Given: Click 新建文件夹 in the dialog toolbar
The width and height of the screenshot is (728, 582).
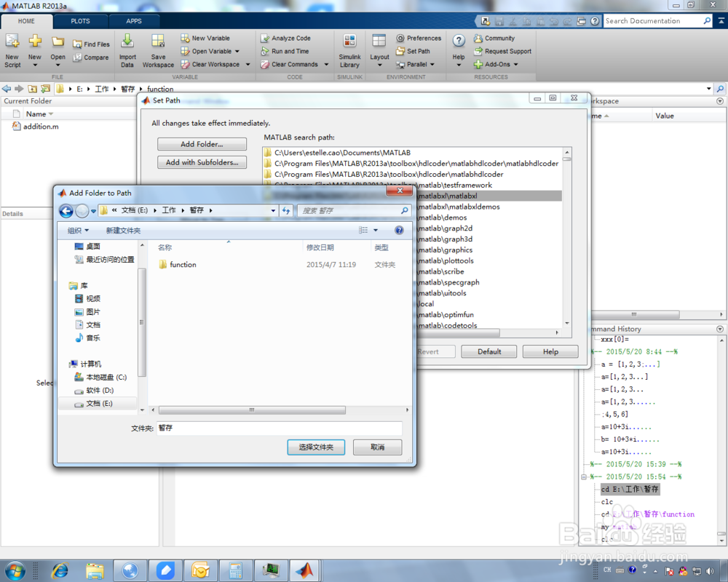Looking at the screenshot, I should click(123, 231).
